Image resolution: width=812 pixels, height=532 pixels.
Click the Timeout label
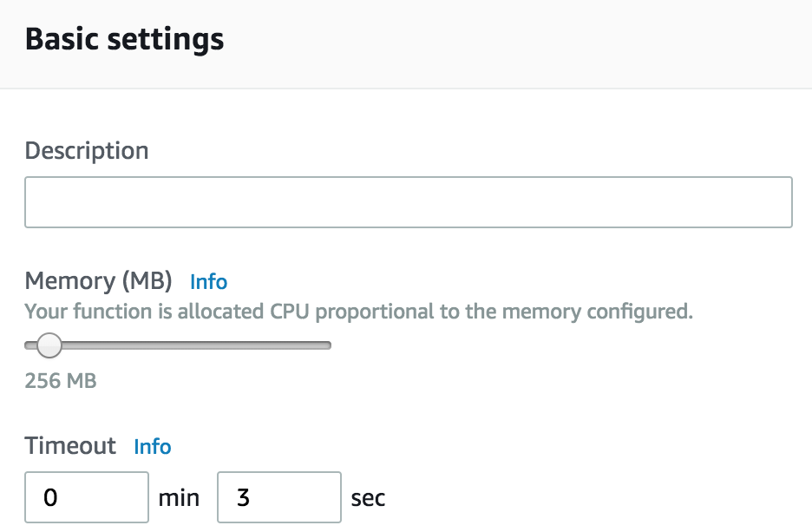pos(70,445)
